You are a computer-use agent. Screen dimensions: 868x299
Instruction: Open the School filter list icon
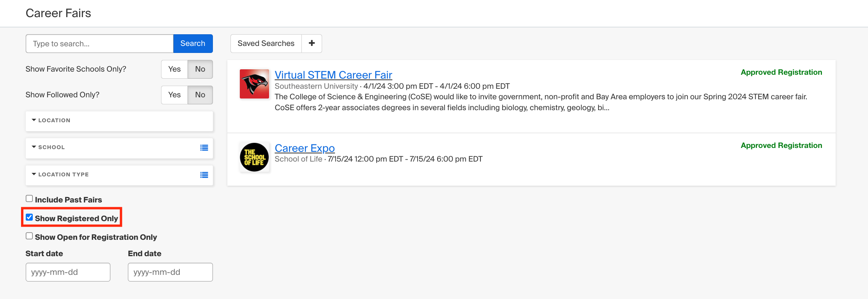tap(204, 148)
